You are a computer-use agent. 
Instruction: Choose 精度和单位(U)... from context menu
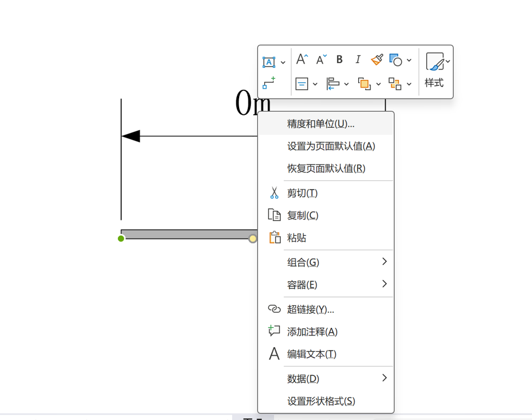(x=325, y=124)
